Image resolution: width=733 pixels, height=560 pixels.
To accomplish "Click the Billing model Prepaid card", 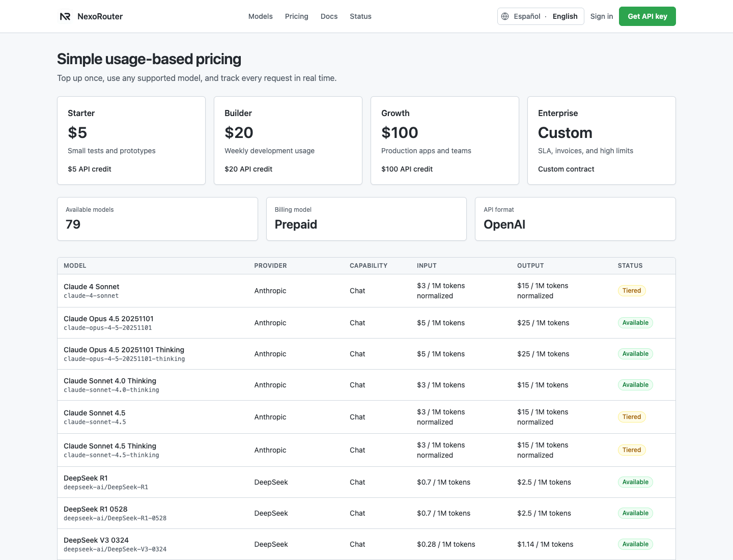I will click(366, 219).
